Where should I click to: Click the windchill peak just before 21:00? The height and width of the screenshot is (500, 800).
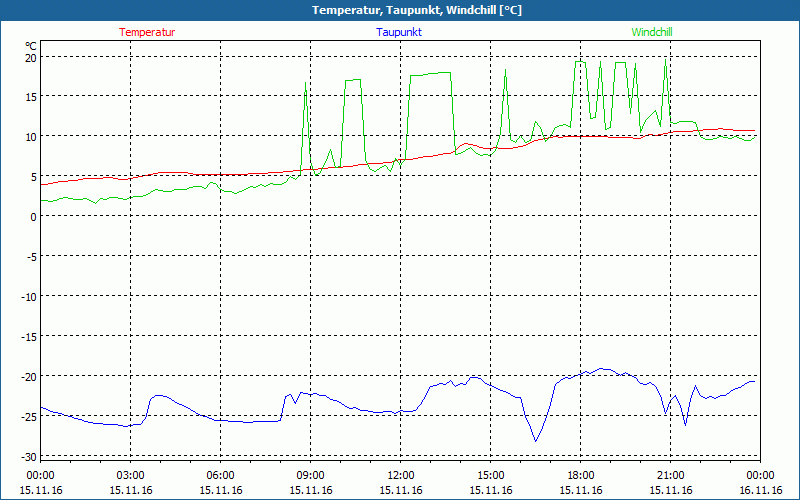click(x=665, y=60)
